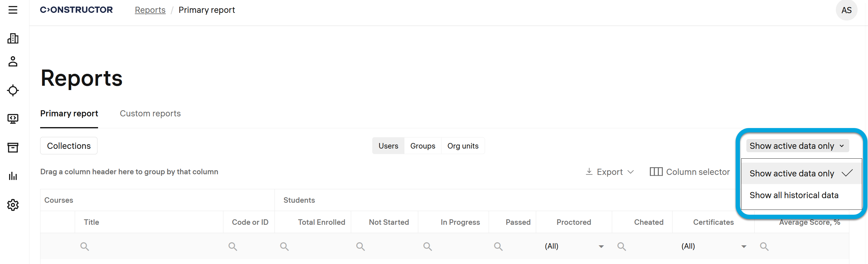
Task: Open the bar chart reports icon
Action: pyautogui.click(x=13, y=176)
